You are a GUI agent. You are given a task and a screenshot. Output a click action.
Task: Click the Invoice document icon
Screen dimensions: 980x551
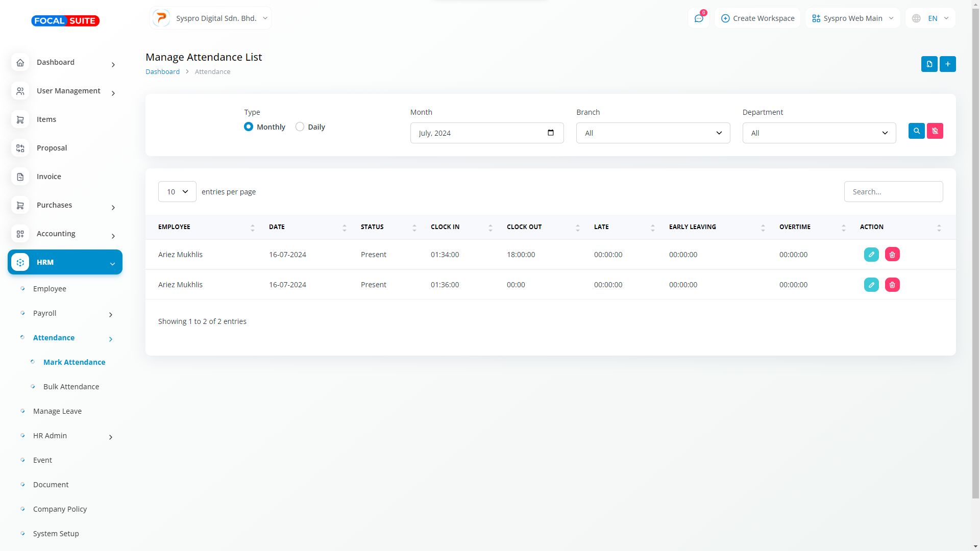point(20,177)
